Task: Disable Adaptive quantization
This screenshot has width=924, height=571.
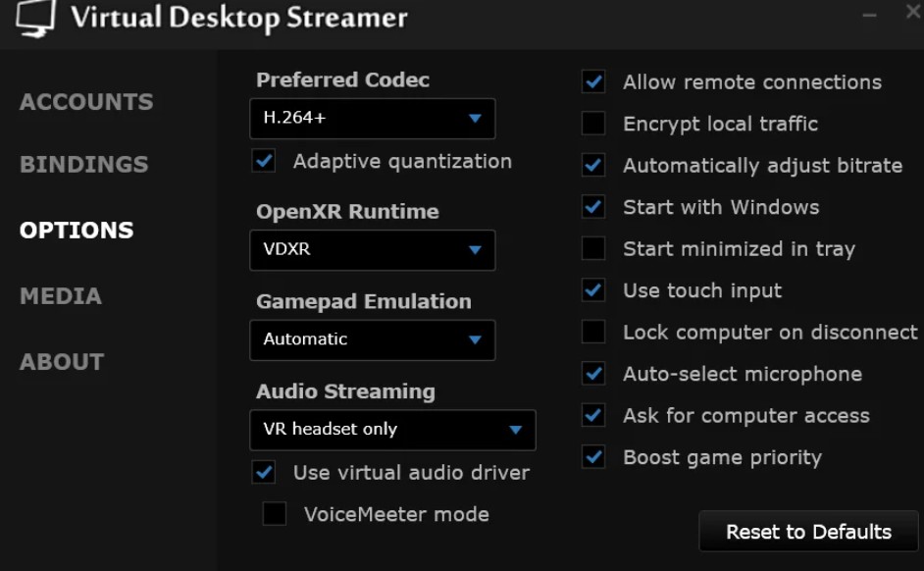Action: [262, 161]
